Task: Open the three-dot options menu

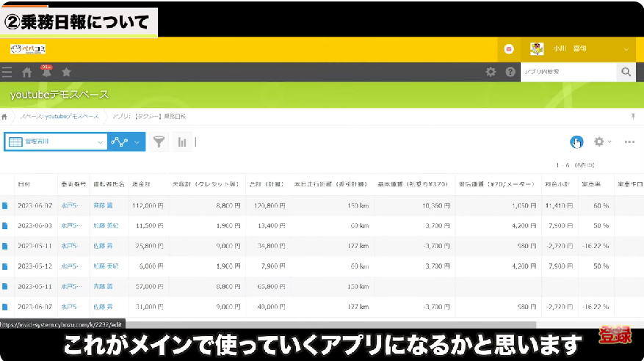Action: 629,142
